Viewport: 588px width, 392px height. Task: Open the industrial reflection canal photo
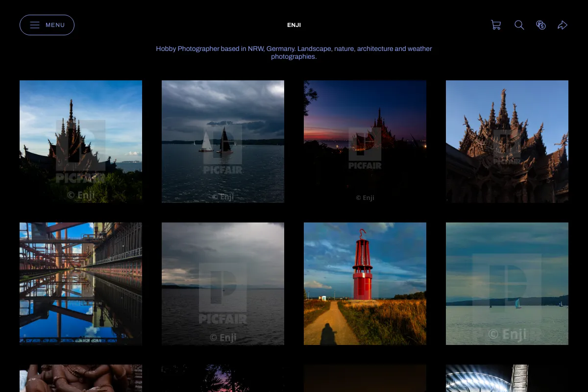81,284
